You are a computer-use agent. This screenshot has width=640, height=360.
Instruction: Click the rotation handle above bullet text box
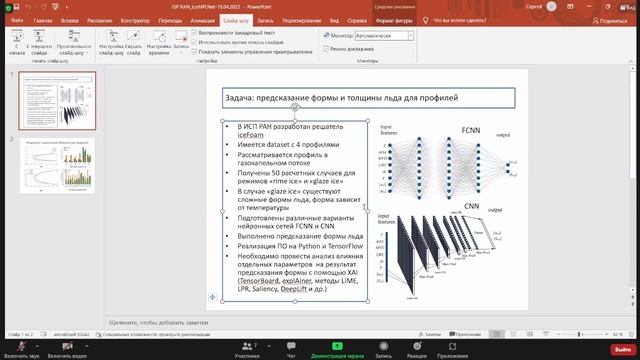(x=295, y=107)
